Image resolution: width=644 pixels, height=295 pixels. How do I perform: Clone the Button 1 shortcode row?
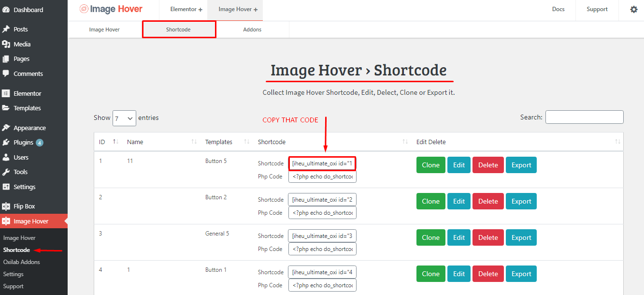pos(430,274)
